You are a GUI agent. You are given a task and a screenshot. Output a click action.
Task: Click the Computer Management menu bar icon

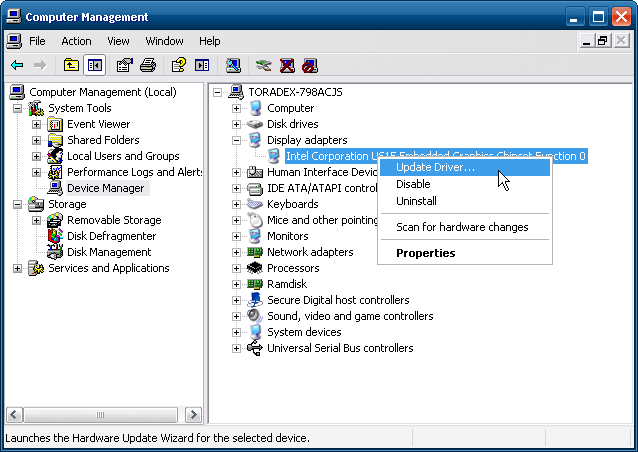[14, 41]
